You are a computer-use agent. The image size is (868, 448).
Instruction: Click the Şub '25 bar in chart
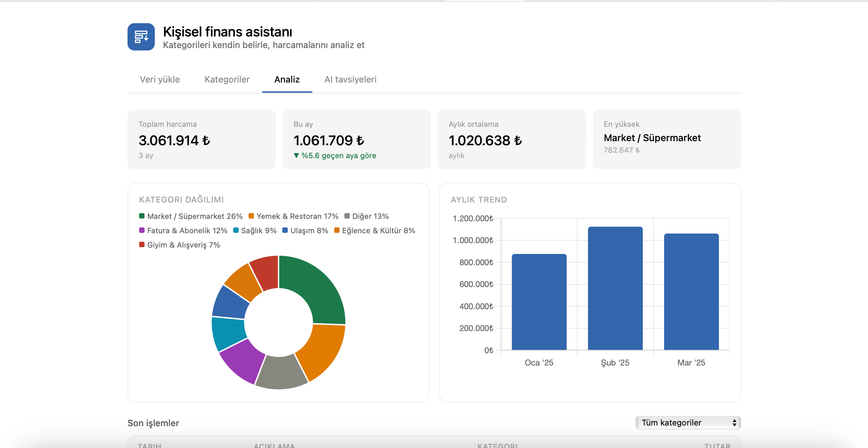[615, 288]
